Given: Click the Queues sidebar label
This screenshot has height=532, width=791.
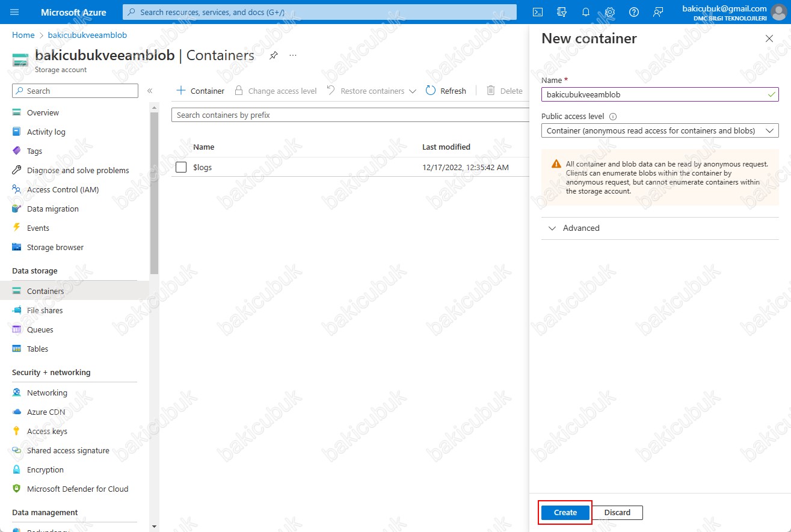Looking at the screenshot, I should point(40,329).
